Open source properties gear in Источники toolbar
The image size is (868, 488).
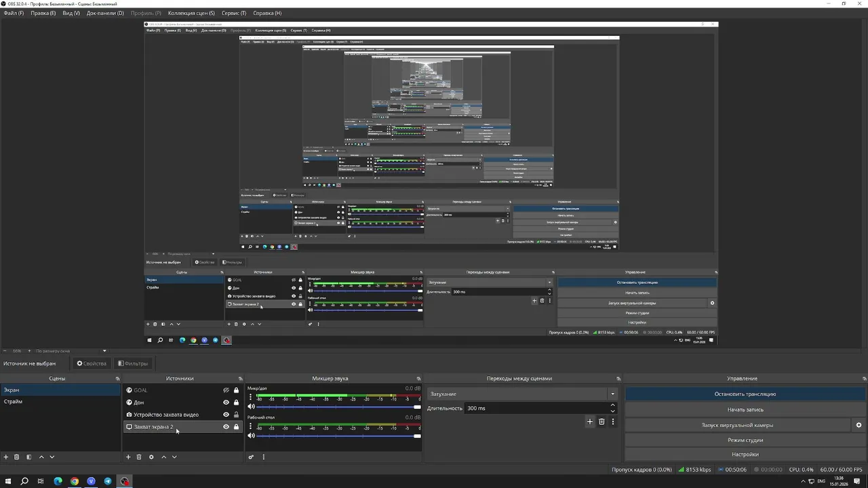(x=151, y=457)
